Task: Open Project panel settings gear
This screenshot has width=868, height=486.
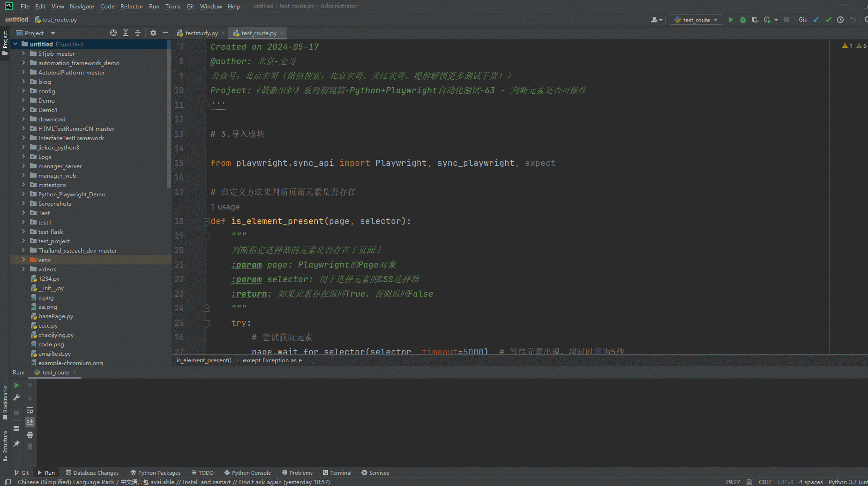Action: [x=153, y=33]
